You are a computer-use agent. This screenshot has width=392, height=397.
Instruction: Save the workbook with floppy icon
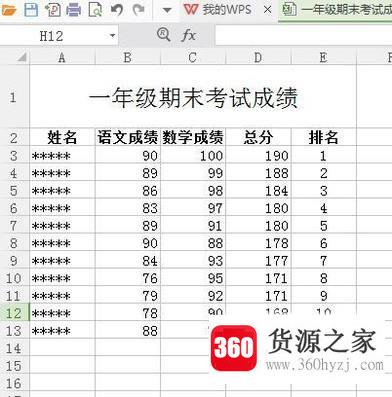point(31,10)
